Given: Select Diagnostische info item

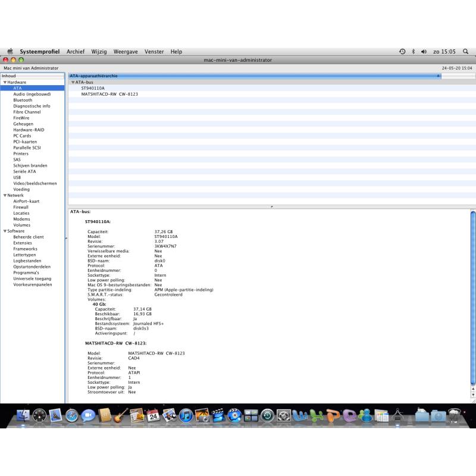Looking at the screenshot, I should [32, 106].
